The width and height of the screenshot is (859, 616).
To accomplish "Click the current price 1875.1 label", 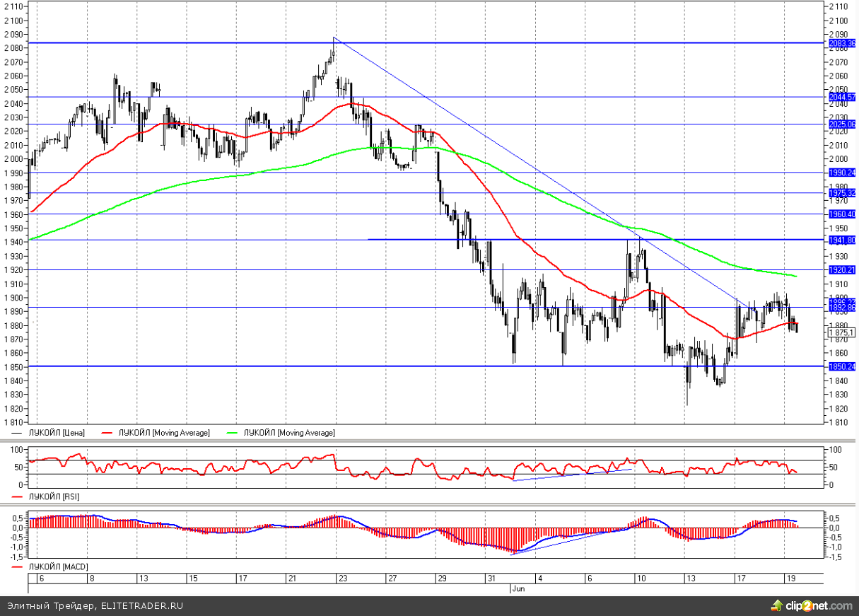I will [x=841, y=331].
